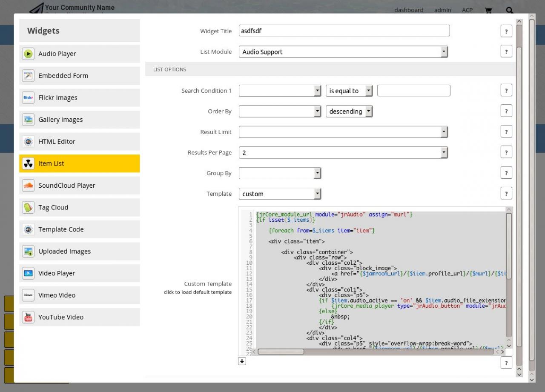Choose the YouTube Video widget icon
The image size is (545, 392).
pyautogui.click(x=28, y=317)
